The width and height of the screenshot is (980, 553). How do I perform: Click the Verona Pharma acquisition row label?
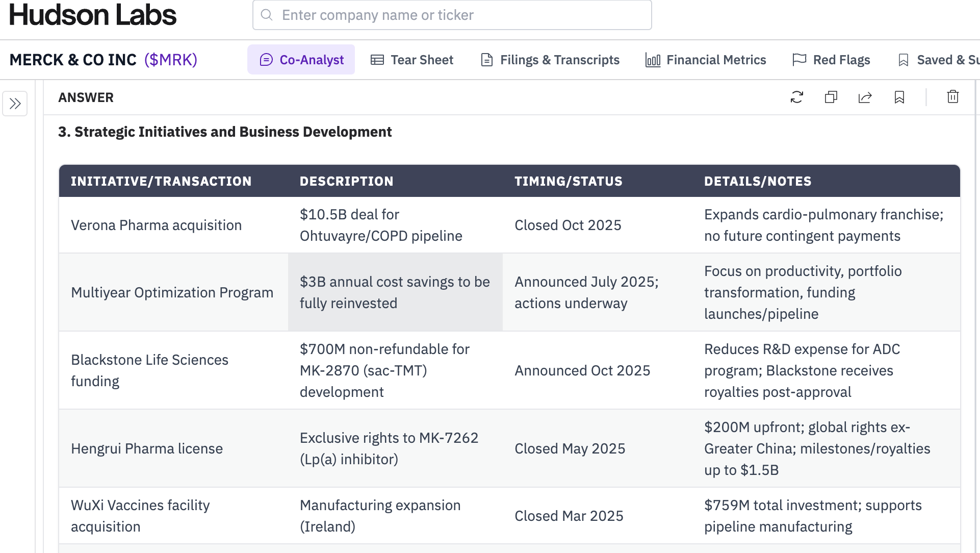click(156, 225)
